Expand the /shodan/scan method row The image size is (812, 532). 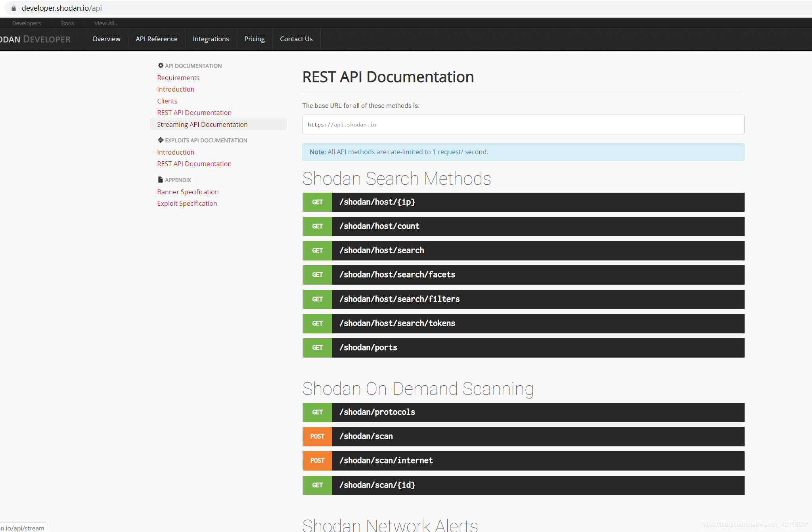pyautogui.click(x=523, y=436)
